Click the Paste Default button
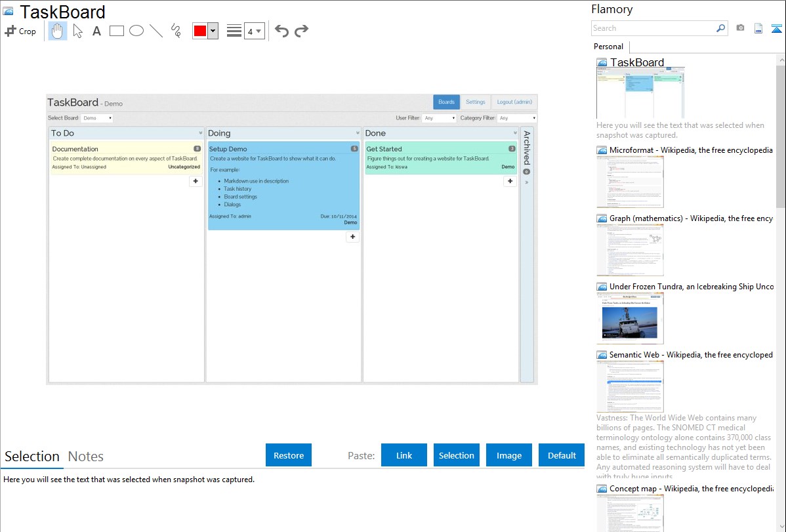Image resolution: width=786 pixels, height=532 pixels. point(562,455)
